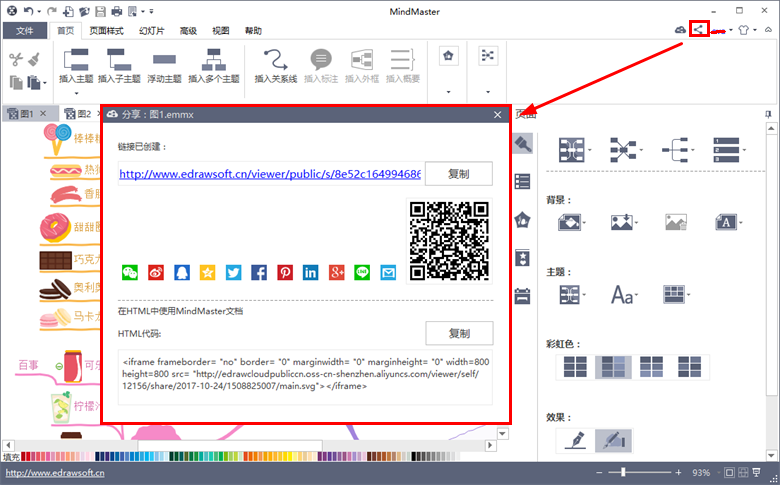Click right panel scrollbar down arrow
The height and width of the screenshot is (485, 780).
771,455
